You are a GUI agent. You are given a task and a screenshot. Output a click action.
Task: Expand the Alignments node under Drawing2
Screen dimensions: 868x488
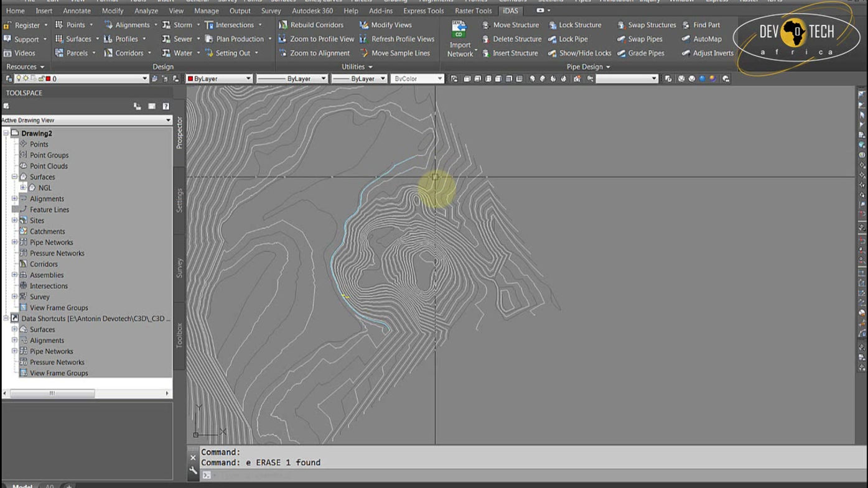pyautogui.click(x=14, y=199)
